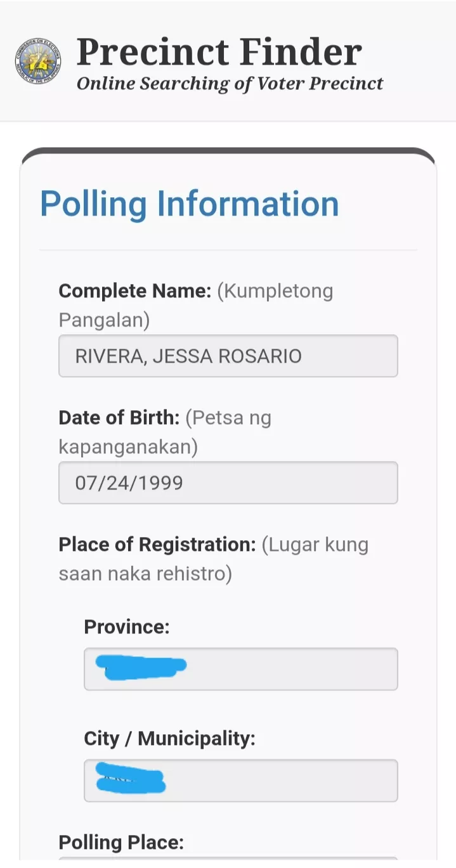Viewport: 456px width, 868px height.
Task: Click the Polling Information heading
Action: tap(190, 204)
